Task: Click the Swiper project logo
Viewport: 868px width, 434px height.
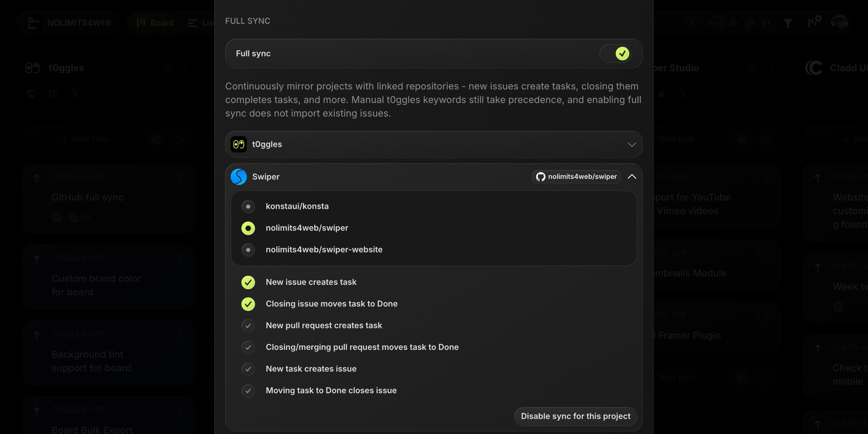Action: [239, 177]
